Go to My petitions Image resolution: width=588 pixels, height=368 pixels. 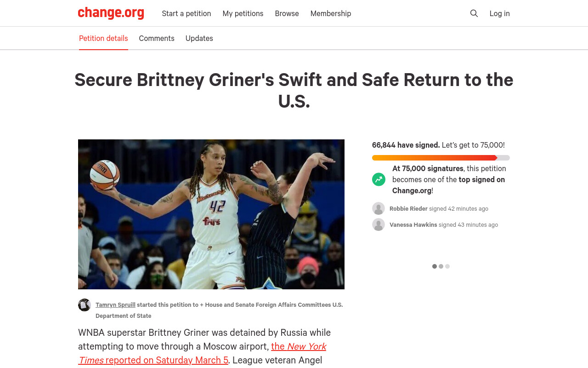tap(243, 13)
